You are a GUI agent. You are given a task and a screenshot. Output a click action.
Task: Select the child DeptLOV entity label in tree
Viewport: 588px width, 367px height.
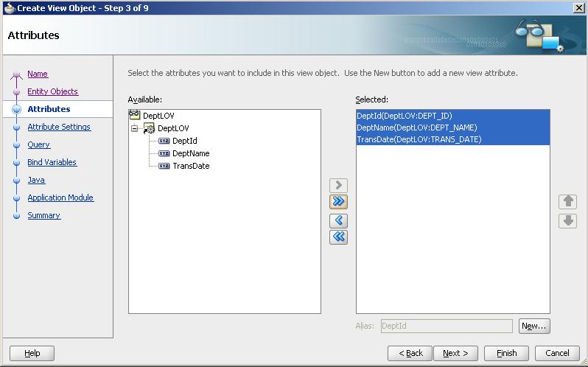(173, 128)
